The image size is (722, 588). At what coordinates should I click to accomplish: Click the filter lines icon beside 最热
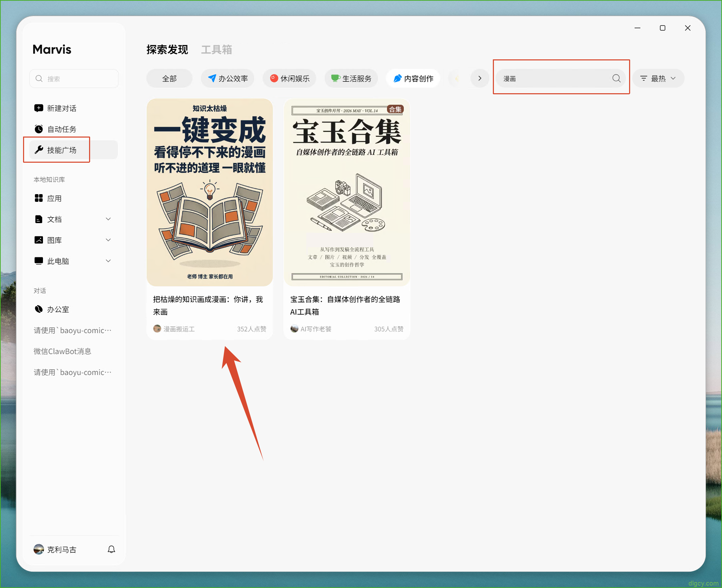tap(643, 78)
